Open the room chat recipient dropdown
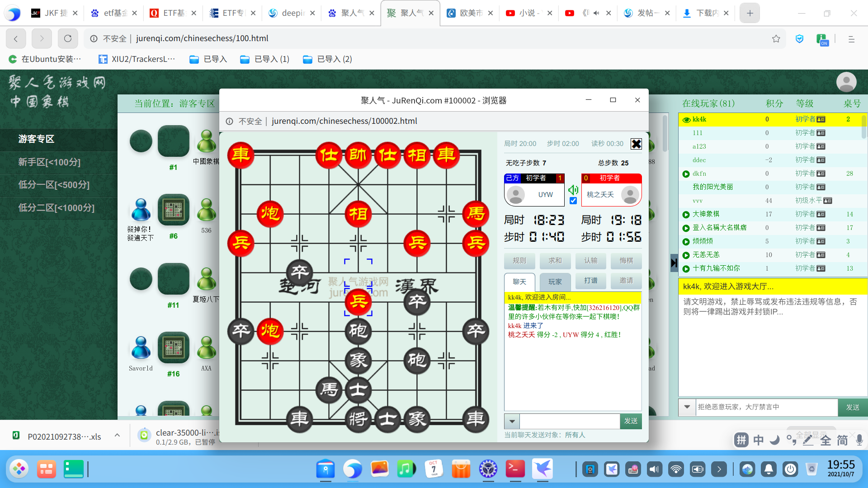868x488 pixels. (x=512, y=421)
